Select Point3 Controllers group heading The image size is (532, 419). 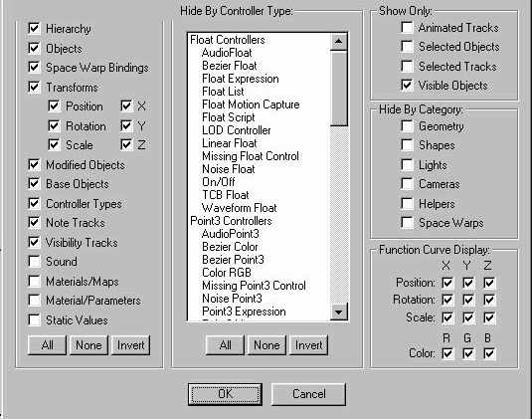pyautogui.click(x=231, y=221)
